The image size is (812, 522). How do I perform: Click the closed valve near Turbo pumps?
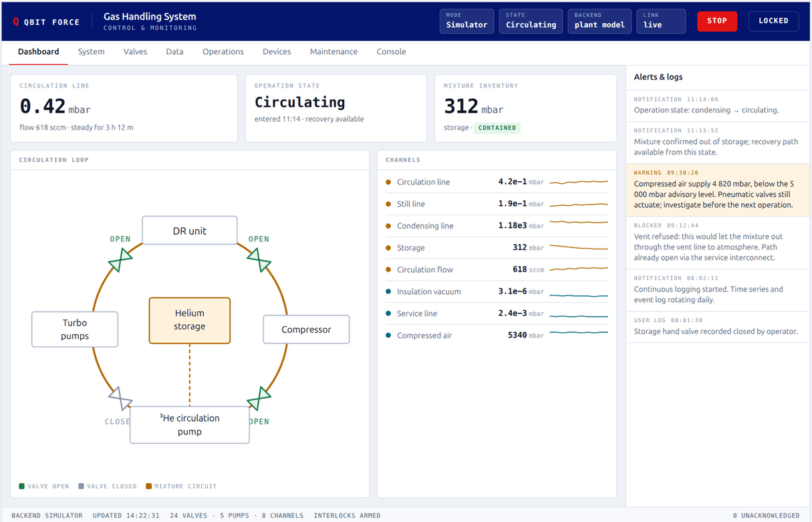coord(121,398)
